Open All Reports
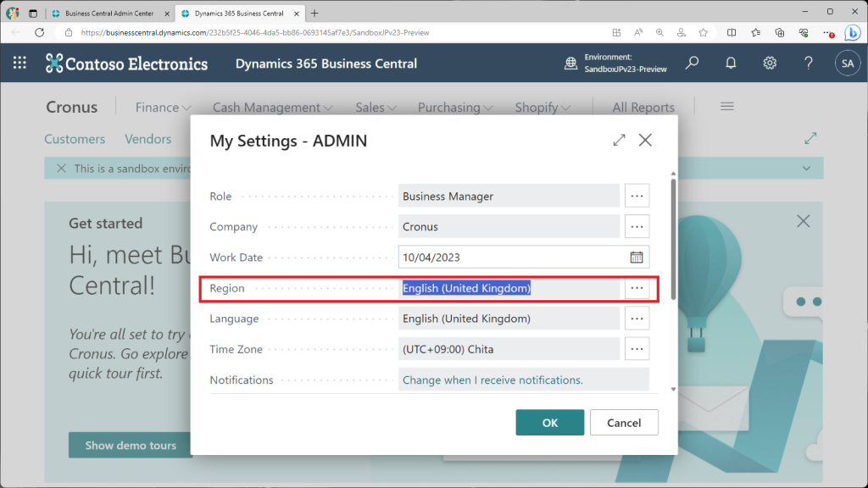Viewport: 868px width, 488px height. pyautogui.click(x=643, y=108)
